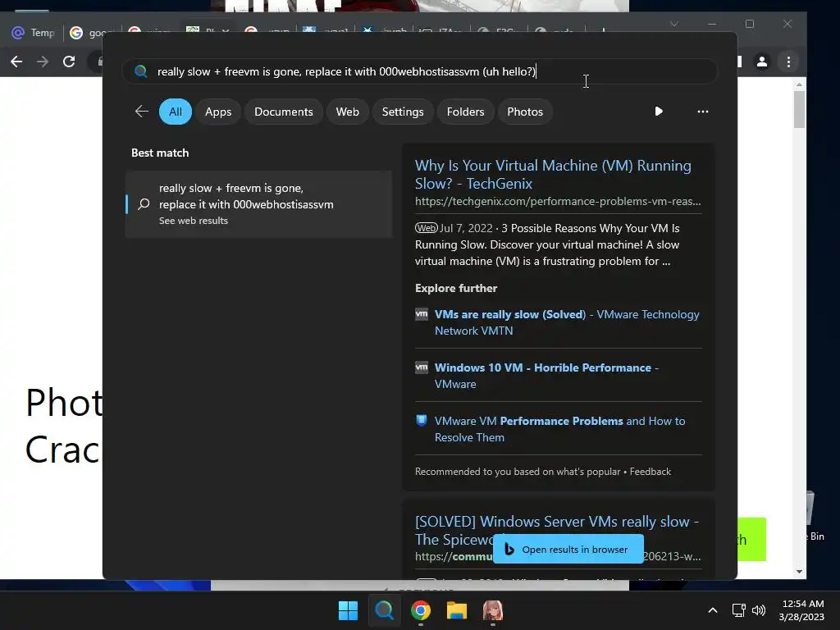840x630 pixels.
Task: Click the scrollbar down arrow in Chrome
Action: [x=799, y=572]
